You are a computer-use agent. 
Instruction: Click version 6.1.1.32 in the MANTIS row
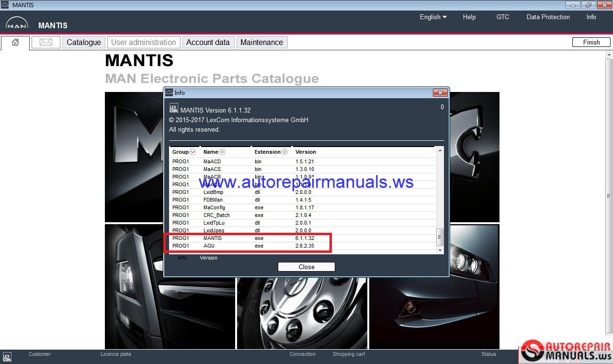pos(305,238)
